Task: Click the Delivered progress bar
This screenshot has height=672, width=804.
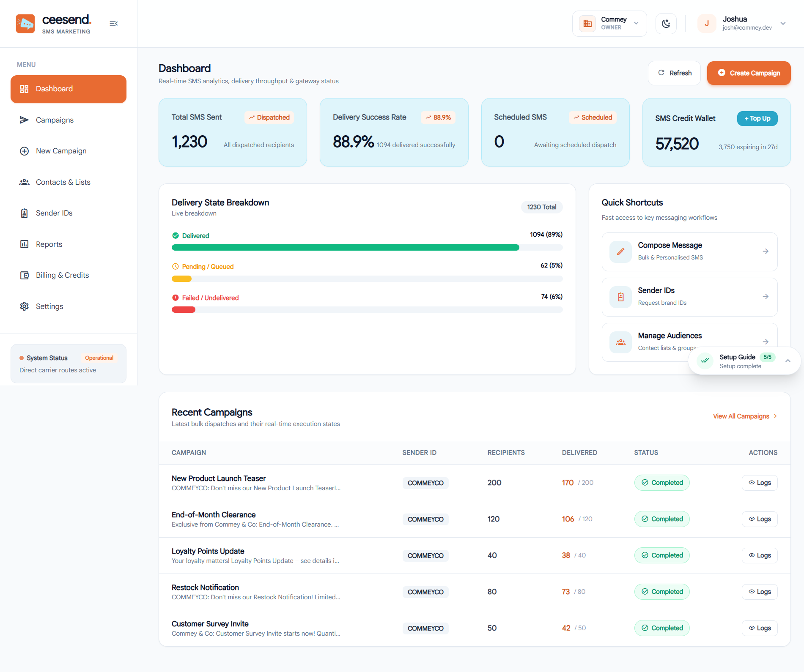Action: coord(367,248)
